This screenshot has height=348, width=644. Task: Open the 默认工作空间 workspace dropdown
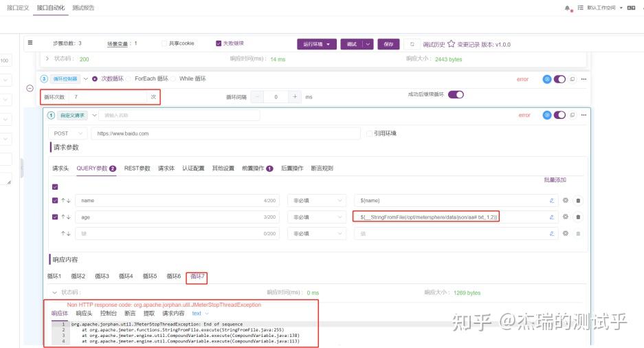point(604,8)
